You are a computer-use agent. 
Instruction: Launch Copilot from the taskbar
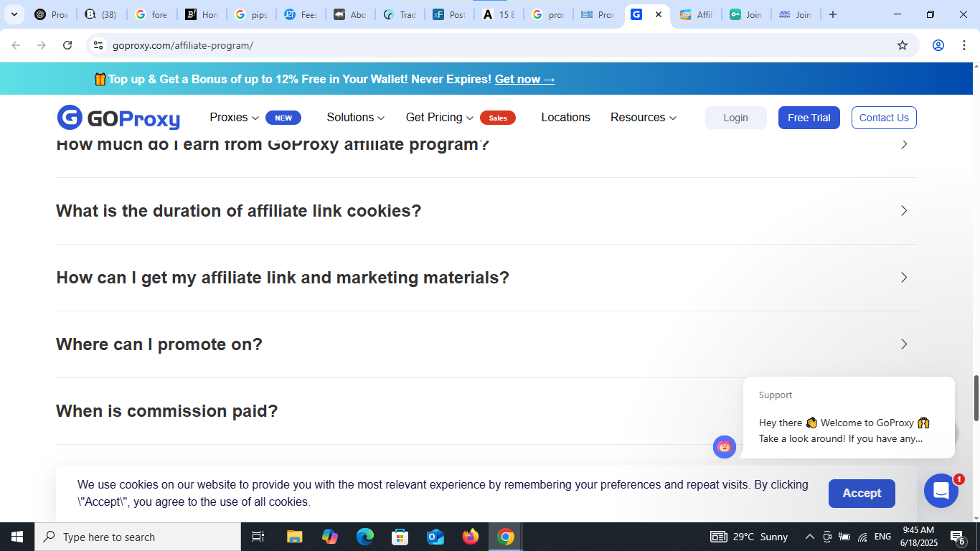tap(330, 537)
